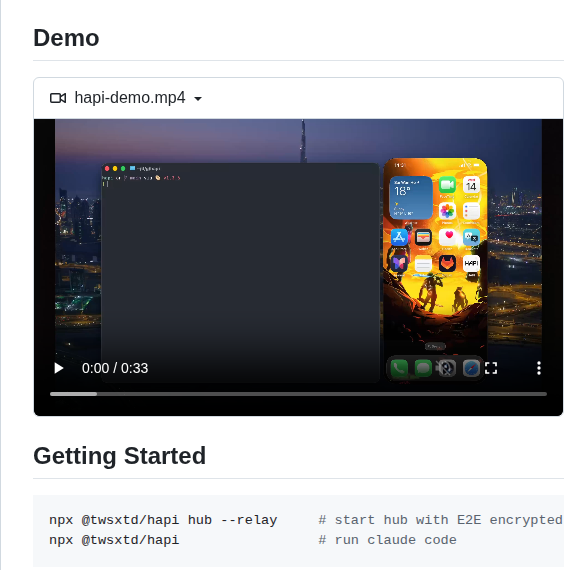Click the '# start hub with E2E encrypted' comment
569x570 pixels.
click(x=441, y=520)
